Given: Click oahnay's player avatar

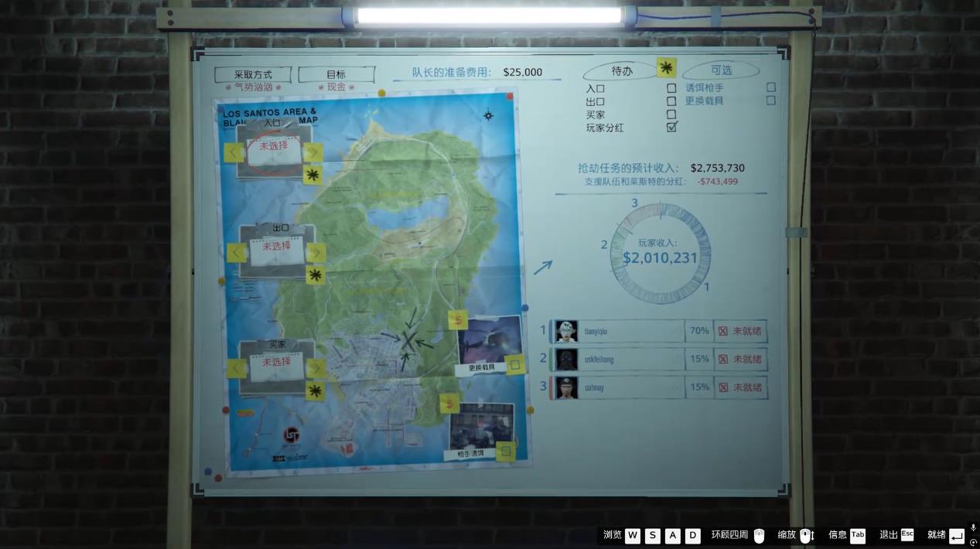Looking at the screenshot, I should pyautogui.click(x=566, y=387).
